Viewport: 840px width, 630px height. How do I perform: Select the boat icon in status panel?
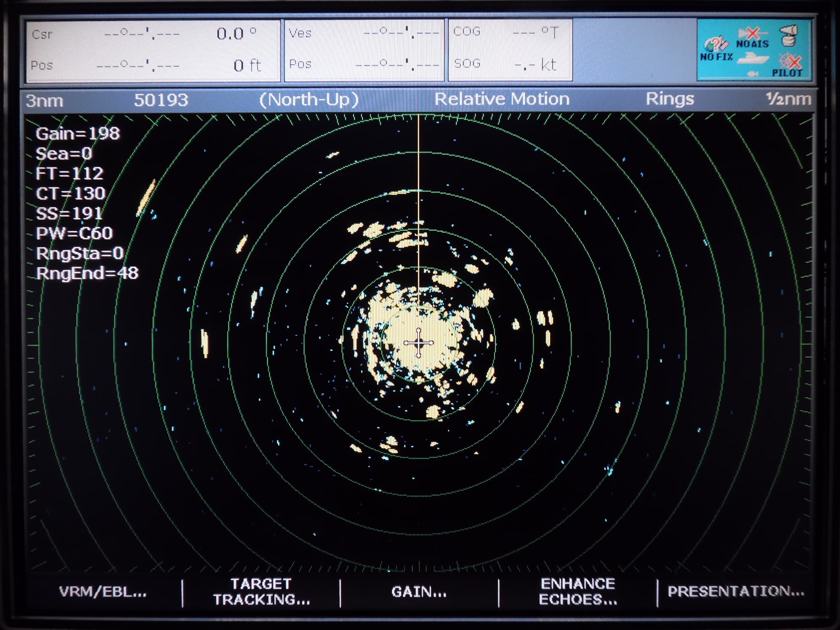coord(752,58)
